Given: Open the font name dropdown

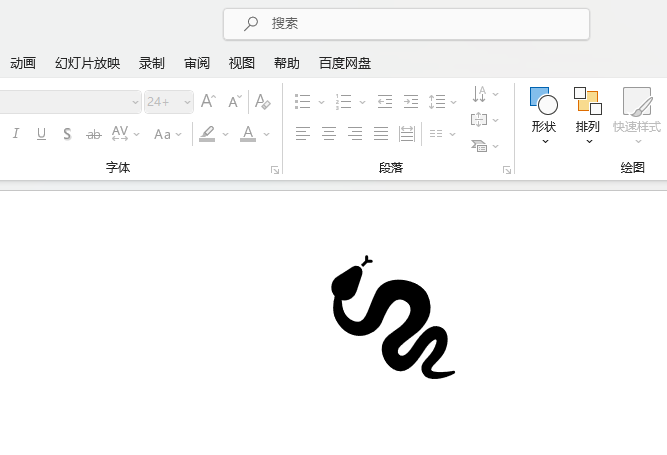Looking at the screenshot, I should [x=135, y=102].
